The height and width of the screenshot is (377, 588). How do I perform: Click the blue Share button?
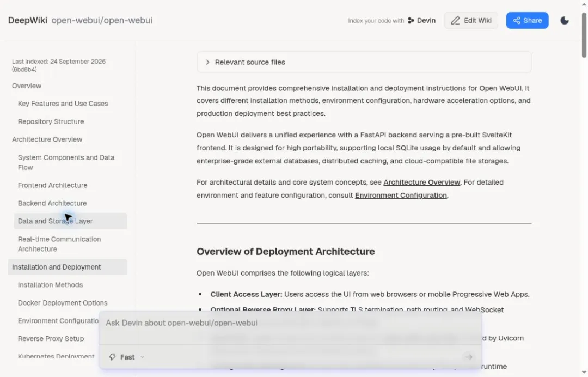point(527,21)
